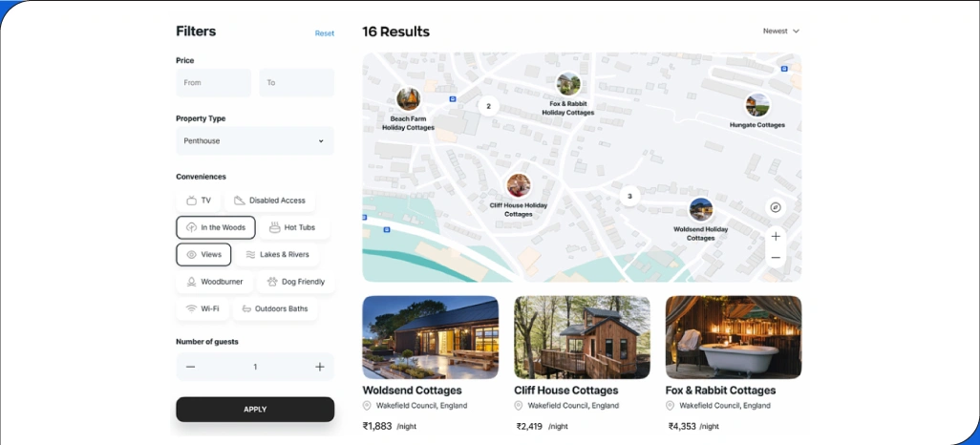Deselect the In the Woods filter

(x=216, y=227)
